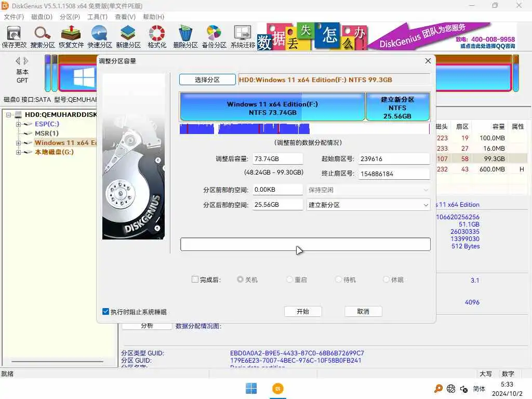Select the 休眠 (hibernate) radio option
The width and height of the screenshot is (532, 399).
pyautogui.click(x=386, y=279)
